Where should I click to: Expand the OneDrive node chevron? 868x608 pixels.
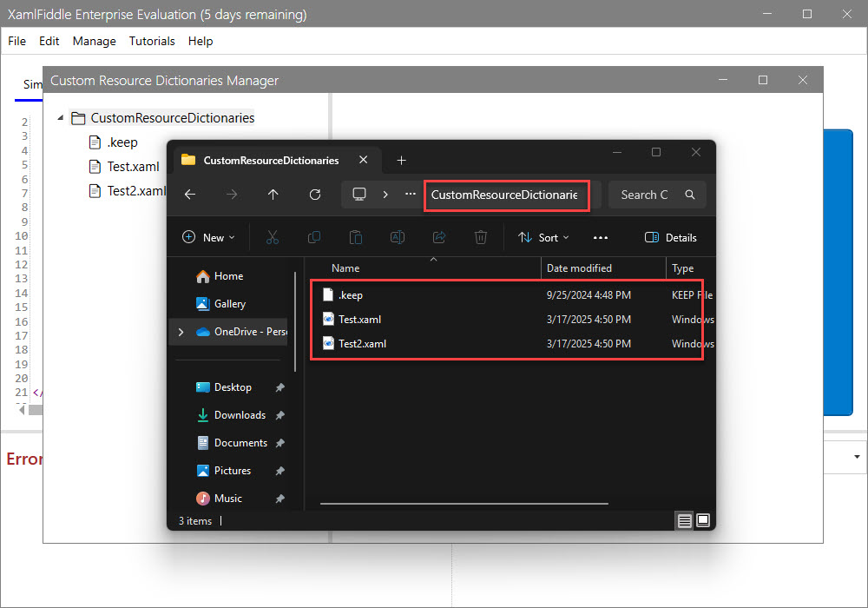click(x=181, y=332)
